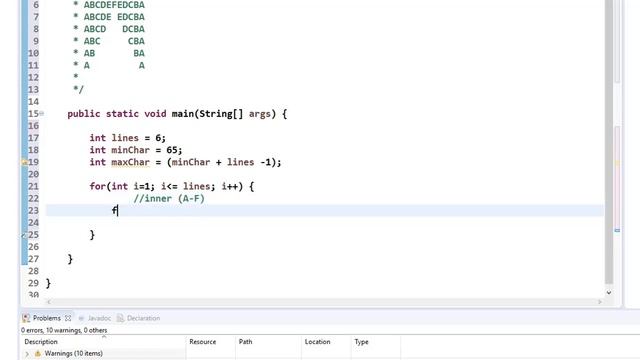640x360 pixels.
Task: Click the maxChar variable on line 19
Action: [131, 162]
